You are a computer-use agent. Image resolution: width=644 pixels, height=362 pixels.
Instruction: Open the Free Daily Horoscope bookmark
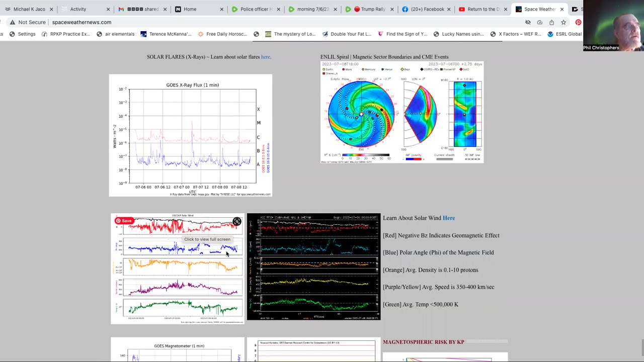222,34
